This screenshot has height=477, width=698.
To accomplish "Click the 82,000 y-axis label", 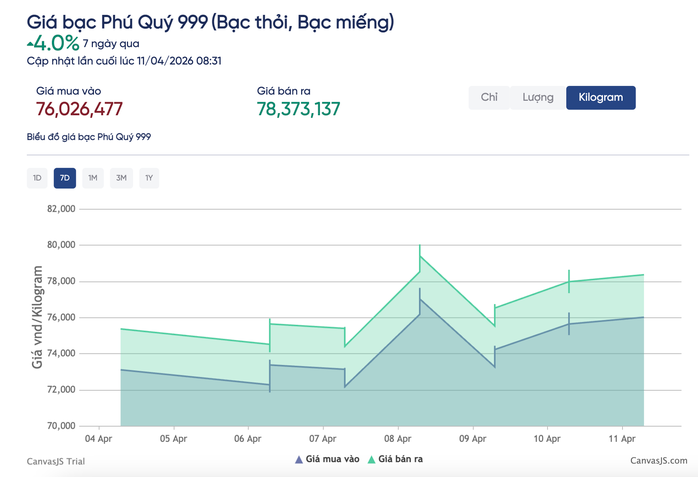I will [x=59, y=209].
